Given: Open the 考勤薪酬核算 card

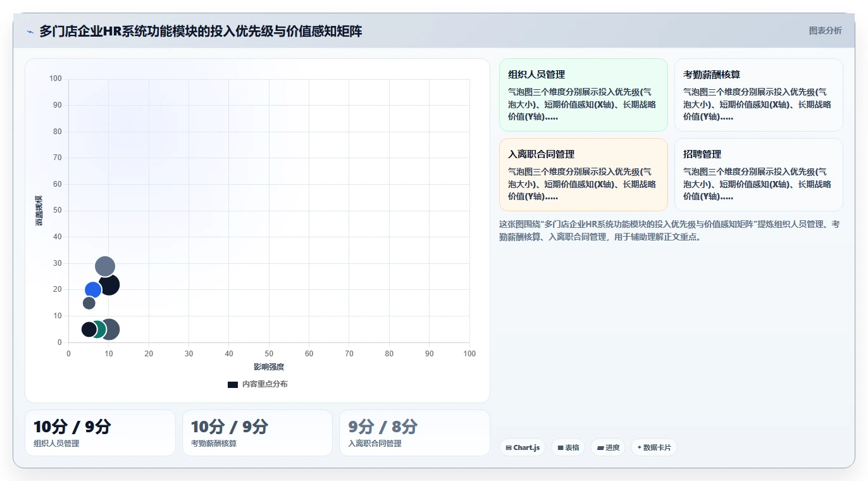Looking at the screenshot, I should coord(759,95).
